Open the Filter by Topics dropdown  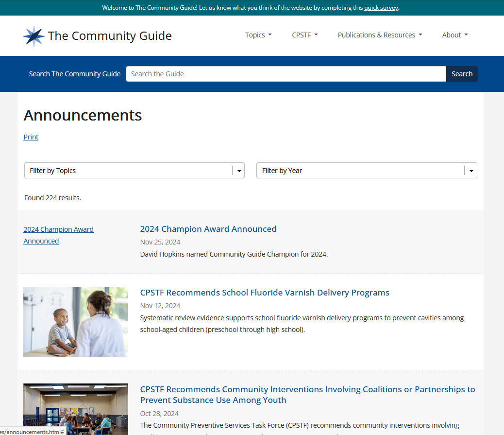click(x=129, y=171)
